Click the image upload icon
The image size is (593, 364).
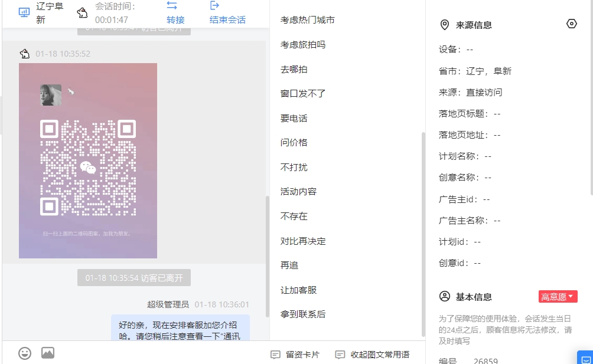[x=48, y=353]
